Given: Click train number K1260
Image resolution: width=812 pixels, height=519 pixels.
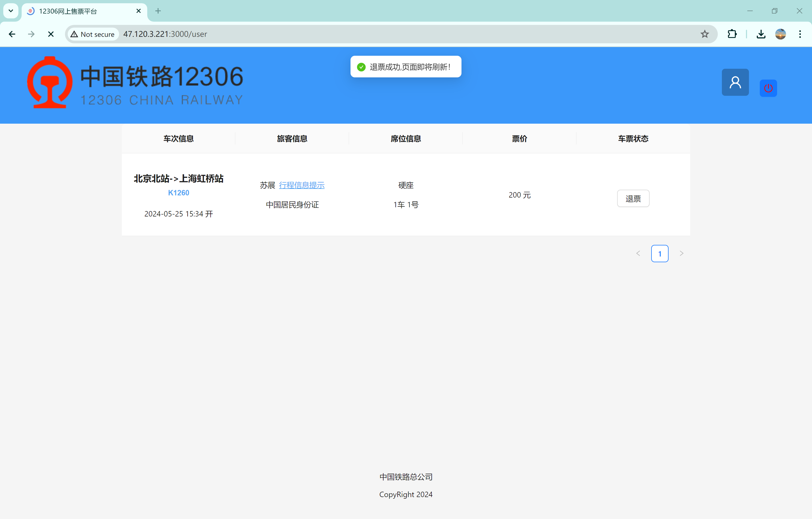Looking at the screenshot, I should click(179, 193).
